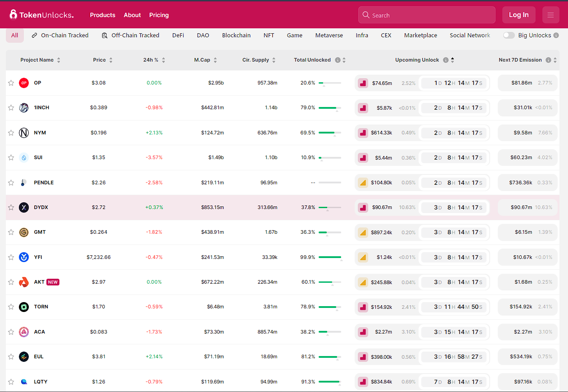The image size is (568, 392).
Task: Open the Pricing page link
Action: pos(159,15)
